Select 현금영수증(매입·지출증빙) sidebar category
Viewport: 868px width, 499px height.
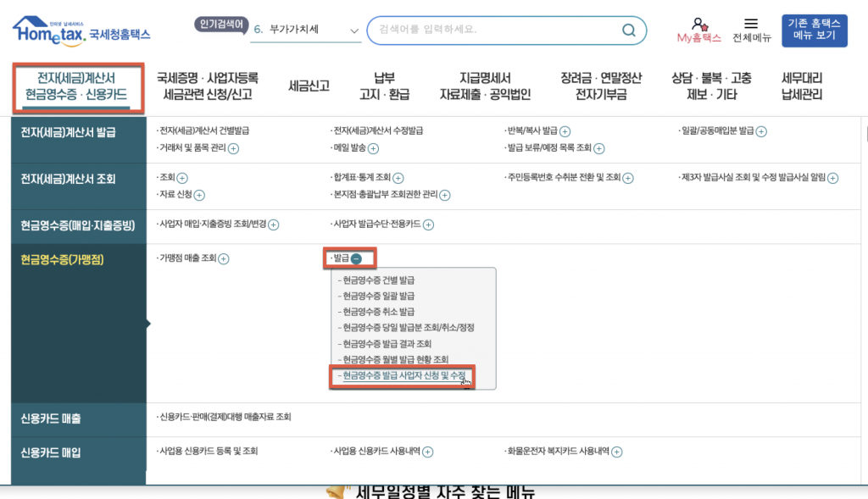[x=79, y=226]
